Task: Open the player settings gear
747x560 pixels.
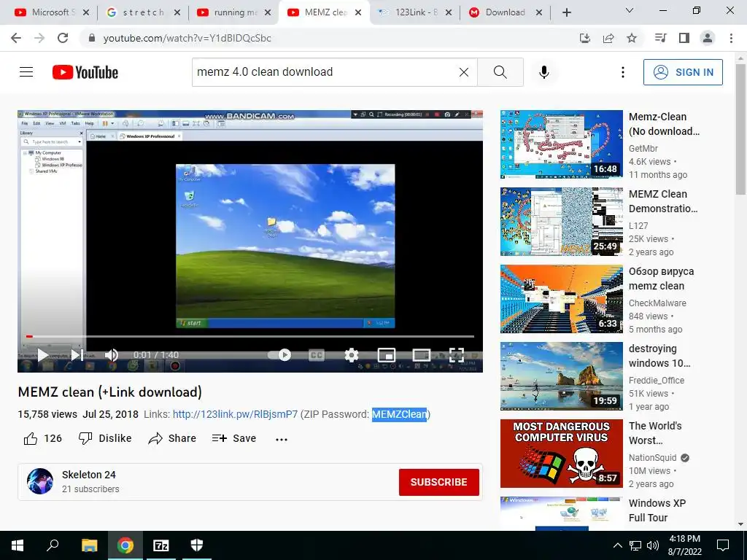Action: pos(351,355)
